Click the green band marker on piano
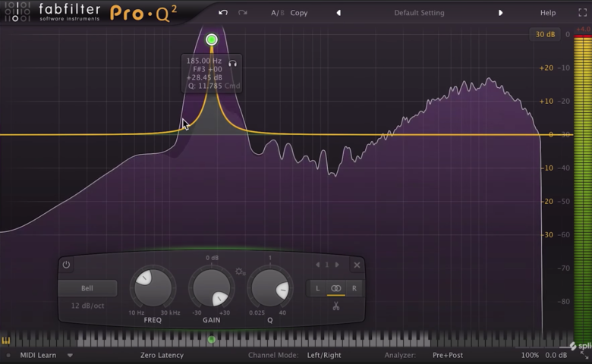 coord(212,340)
